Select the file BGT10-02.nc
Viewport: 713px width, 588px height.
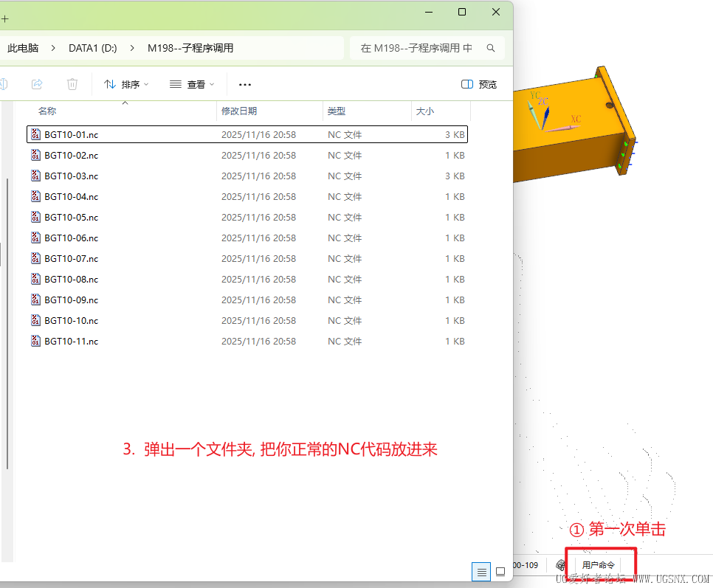pyautogui.click(x=247, y=156)
